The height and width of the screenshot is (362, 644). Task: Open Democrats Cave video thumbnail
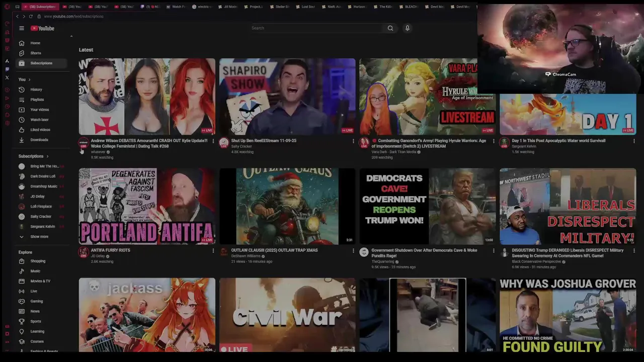point(428,206)
